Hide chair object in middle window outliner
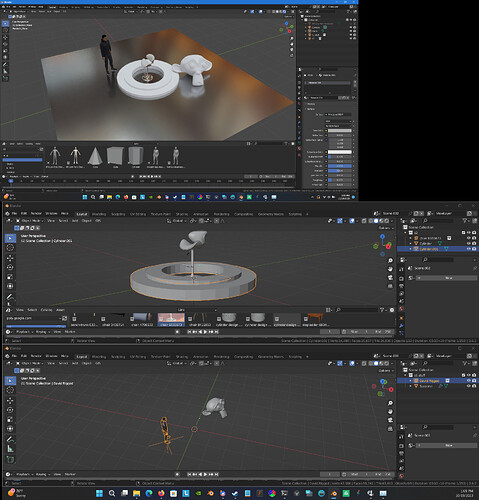This screenshot has height=500, width=479. coord(469,238)
